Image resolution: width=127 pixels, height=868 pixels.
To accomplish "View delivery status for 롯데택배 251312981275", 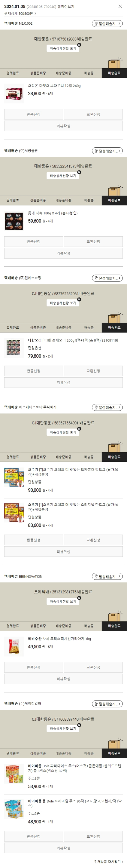I will 63,602.
